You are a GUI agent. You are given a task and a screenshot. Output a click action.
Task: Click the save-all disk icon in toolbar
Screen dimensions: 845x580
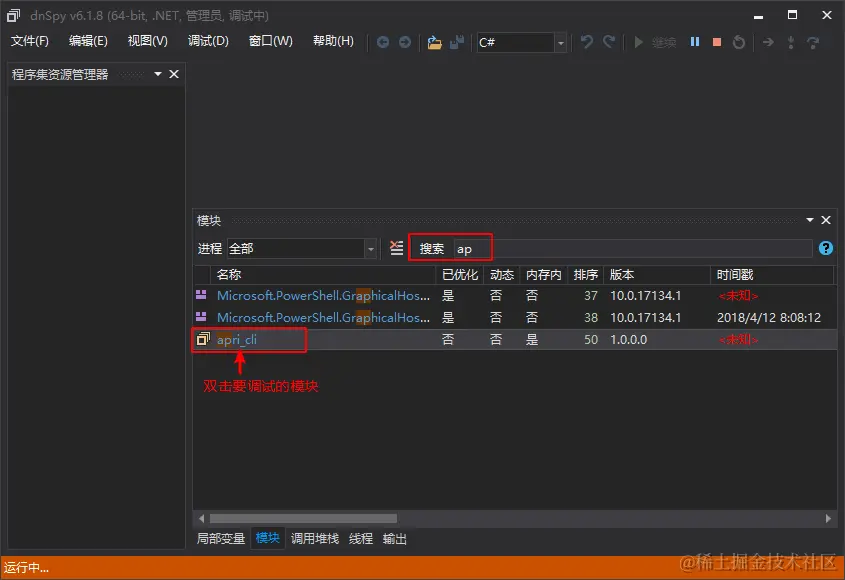coord(457,42)
